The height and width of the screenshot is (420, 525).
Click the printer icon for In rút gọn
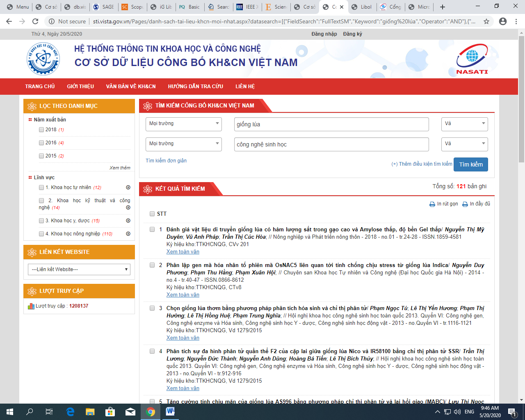click(432, 204)
